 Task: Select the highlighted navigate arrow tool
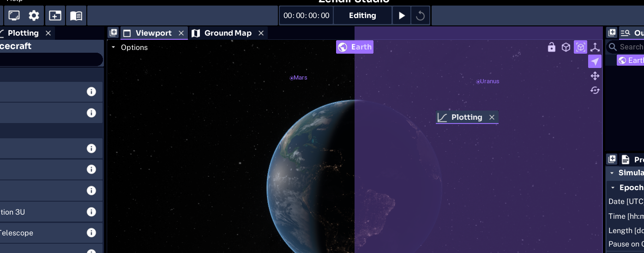[595, 62]
